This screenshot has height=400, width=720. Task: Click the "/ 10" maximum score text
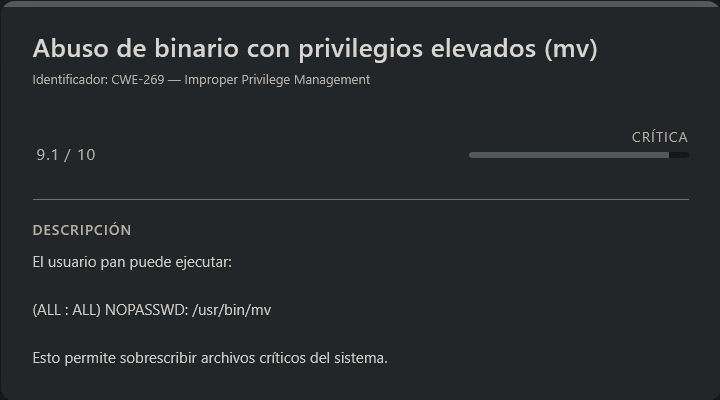(x=80, y=155)
